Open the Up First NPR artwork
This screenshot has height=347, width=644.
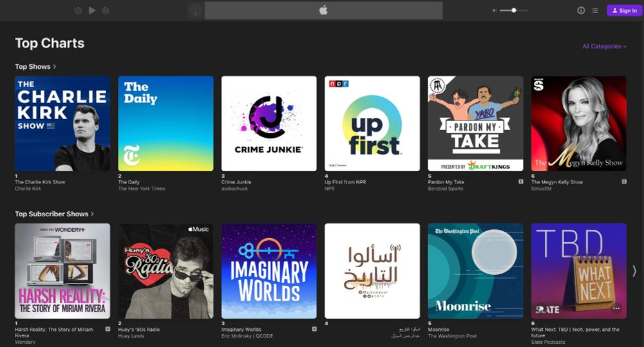[x=372, y=124]
